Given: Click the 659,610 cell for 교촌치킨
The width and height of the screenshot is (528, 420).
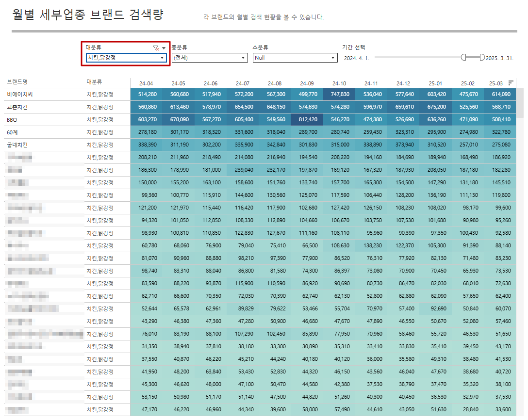Looking at the screenshot, I should point(403,107).
